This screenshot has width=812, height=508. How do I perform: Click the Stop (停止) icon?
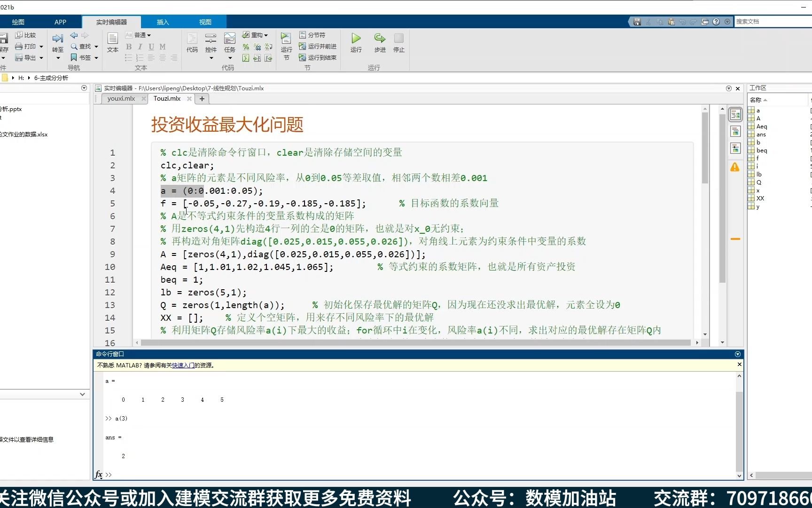(399, 38)
